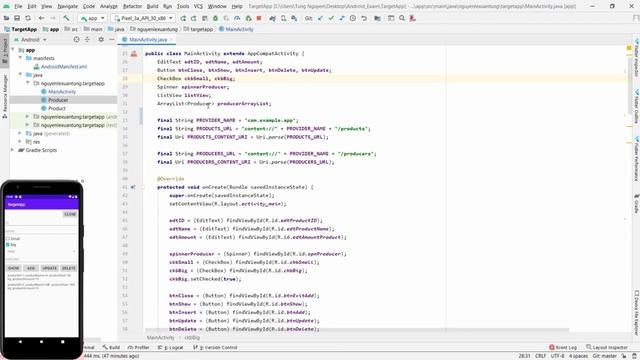Click the Open folder toolbar icon
Image resolution: width=640 pixels, height=360 pixels.
6,18
